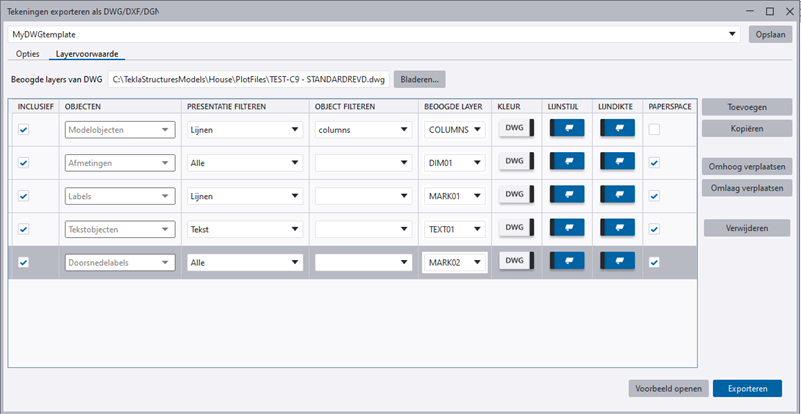This screenshot has width=801, height=414.
Task: Expand the object filter dropdown showing columns
Action: click(x=403, y=129)
